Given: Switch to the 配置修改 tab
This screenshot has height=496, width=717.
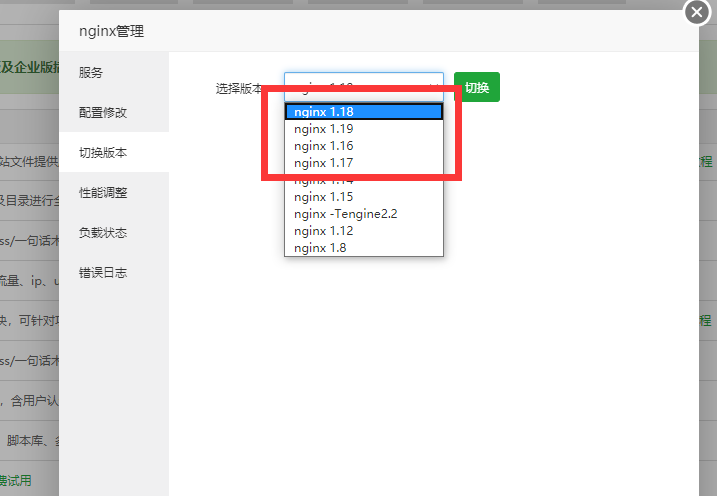Looking at the screenshot, I should pos(114,112).
